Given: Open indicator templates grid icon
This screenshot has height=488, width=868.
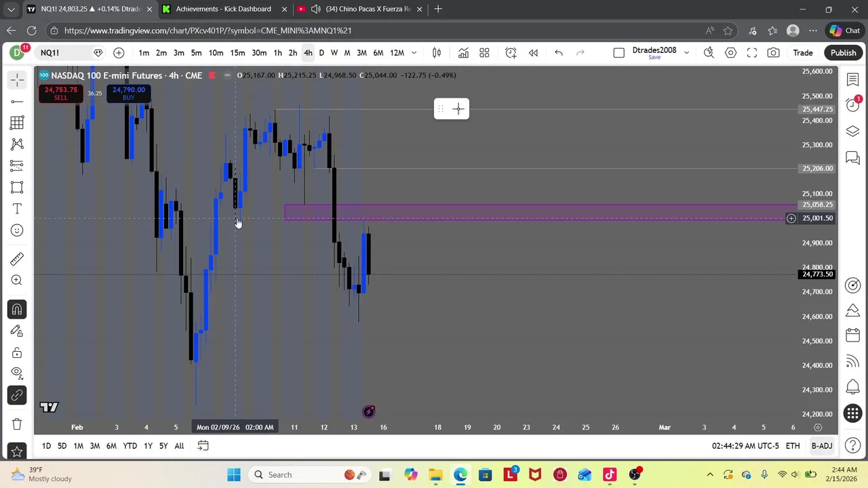Looking at the screenshot, I should coord(484,53).
